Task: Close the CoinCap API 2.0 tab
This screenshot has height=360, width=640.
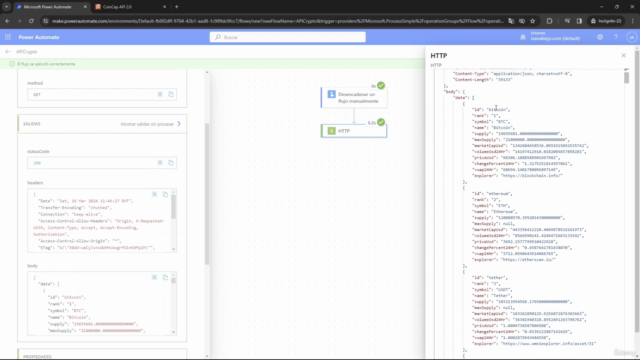Action: point(164,7)
